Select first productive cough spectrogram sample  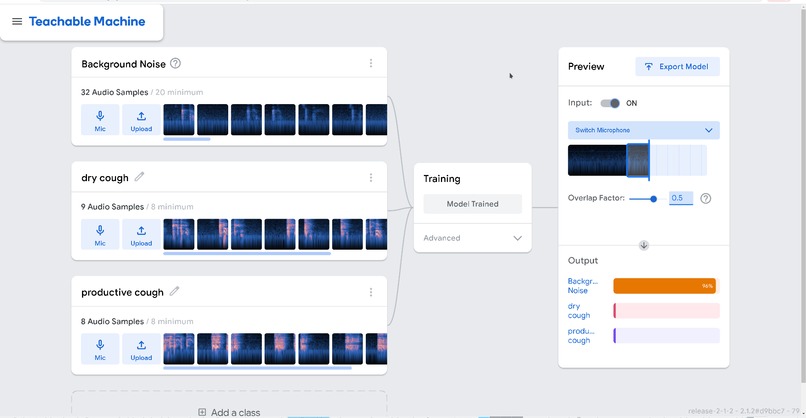[179, 349]
